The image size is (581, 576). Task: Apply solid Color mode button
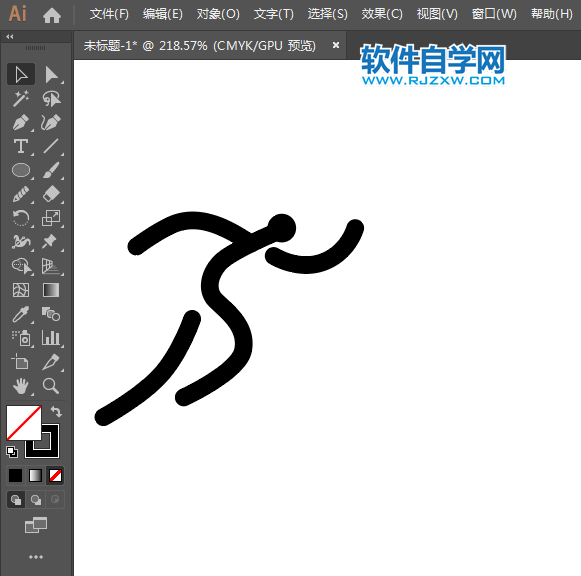(16, 475)
